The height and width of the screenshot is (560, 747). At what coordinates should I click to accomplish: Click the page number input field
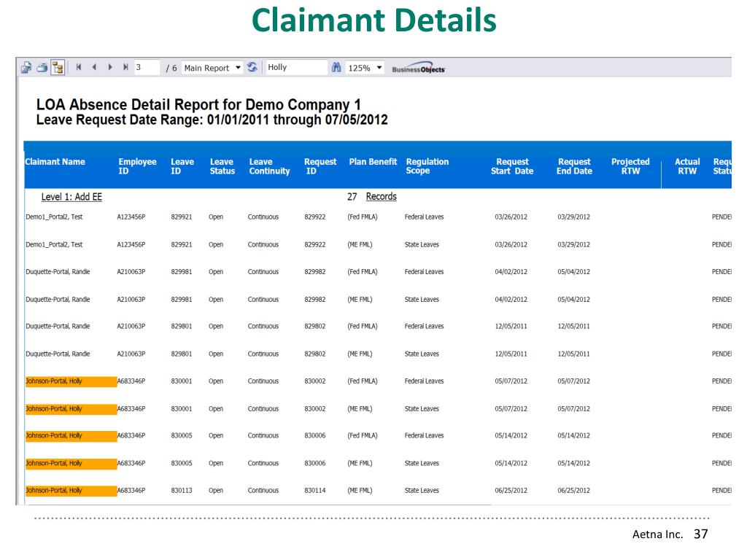point(147,68)
